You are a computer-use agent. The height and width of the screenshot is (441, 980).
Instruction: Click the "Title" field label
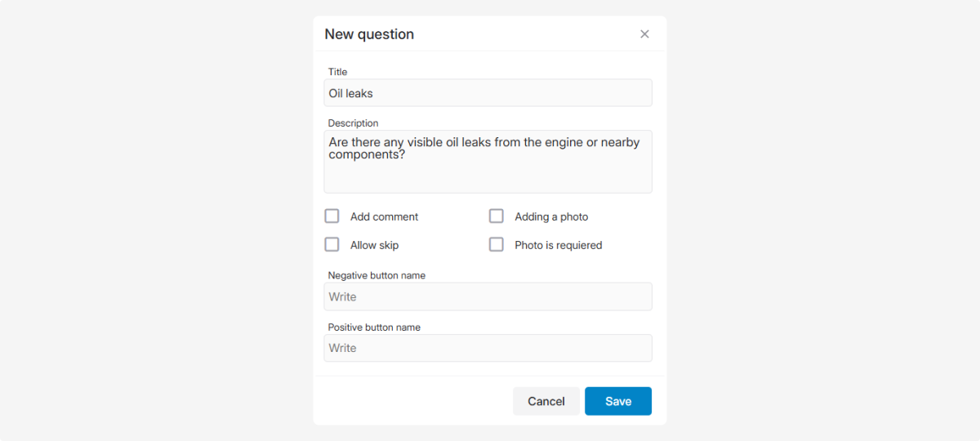(337, 72)
